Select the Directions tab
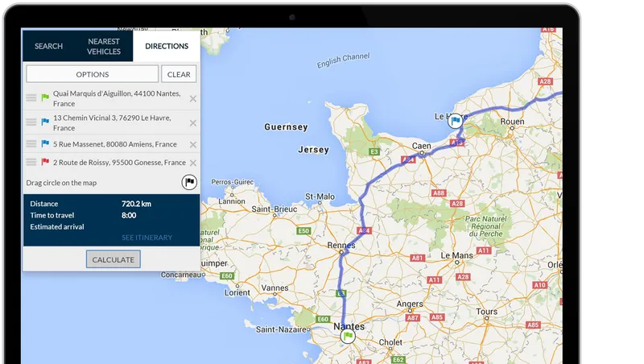 pos(167,46)
